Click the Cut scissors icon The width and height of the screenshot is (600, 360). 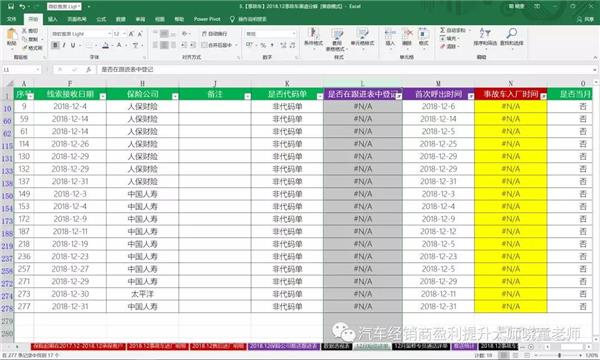click(x=24, y=31)
